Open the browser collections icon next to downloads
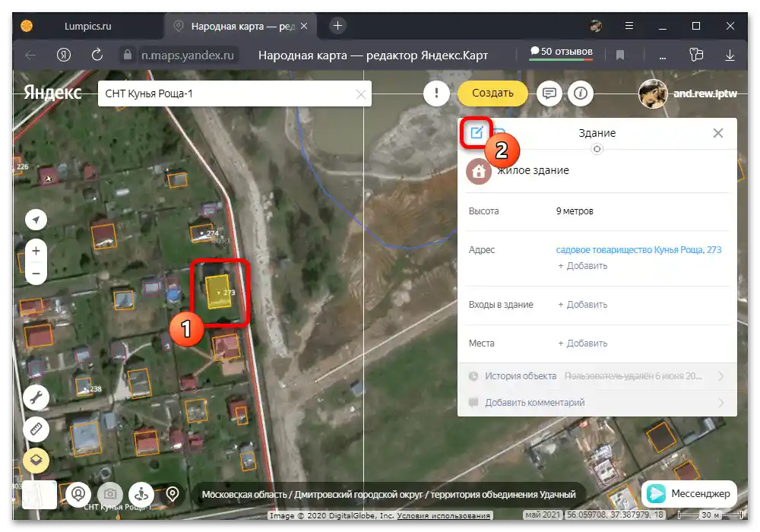Viewport: 760px width, 532px height. point(696,55)
